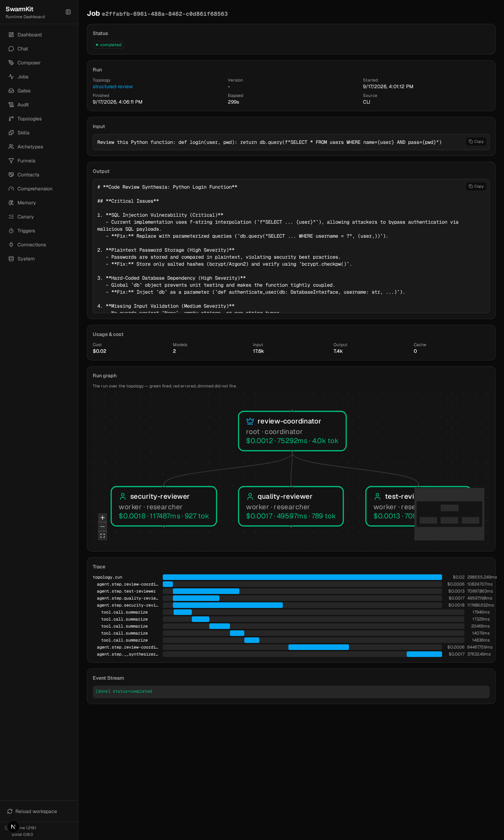Collapse the sidebar with the panel icon
This screenshot has height=840, width=504.
68,12
